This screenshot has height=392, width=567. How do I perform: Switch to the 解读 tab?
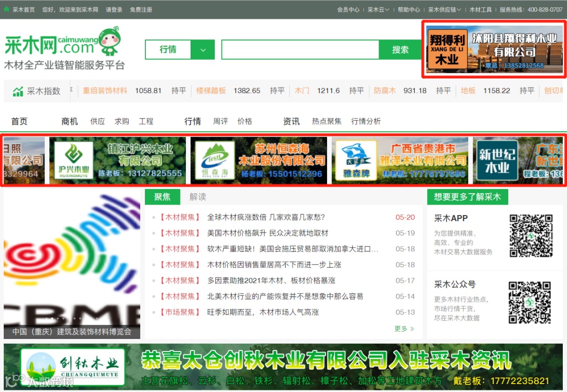pos(198,197)
